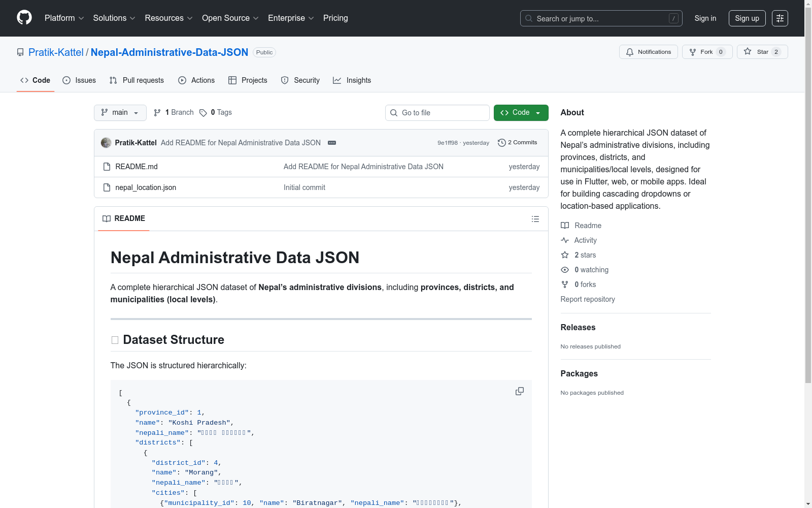Viewport: 812px width, 508px height.
Task: Click the fork icon in Fork button
Action: (x=693, y=52)
